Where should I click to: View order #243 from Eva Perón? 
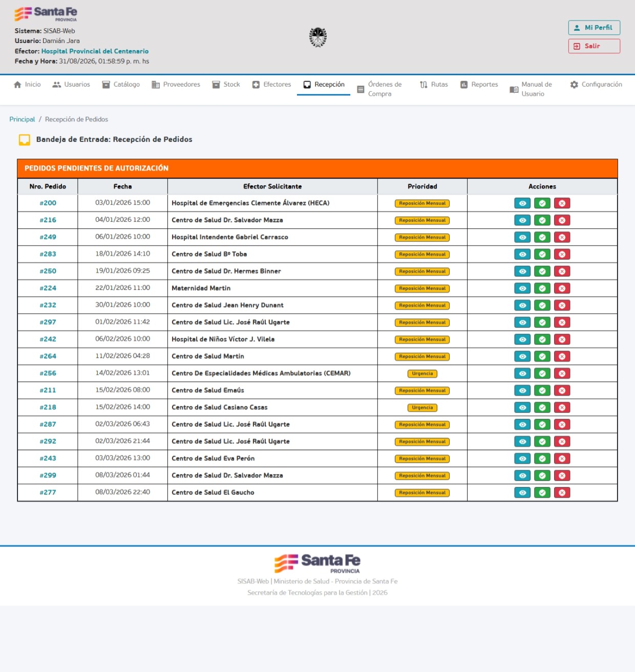coord(522,459)
